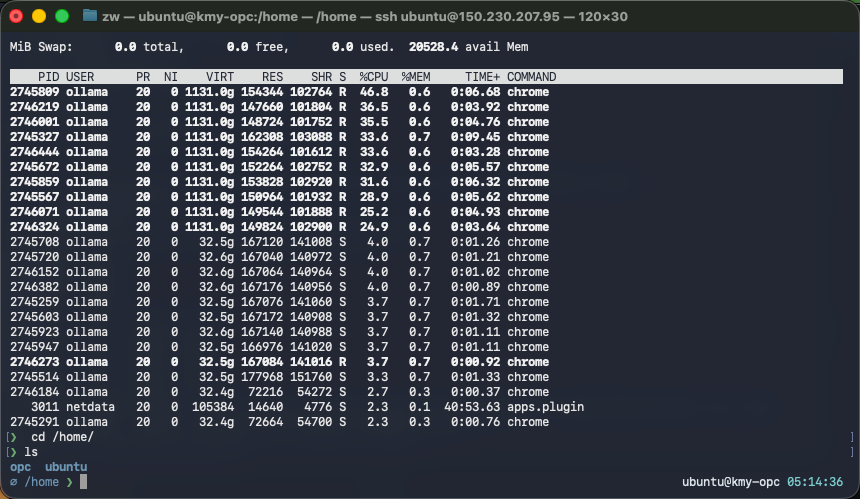
Task: Click the 177968 RES value
Action: click(x=262, y=377)
